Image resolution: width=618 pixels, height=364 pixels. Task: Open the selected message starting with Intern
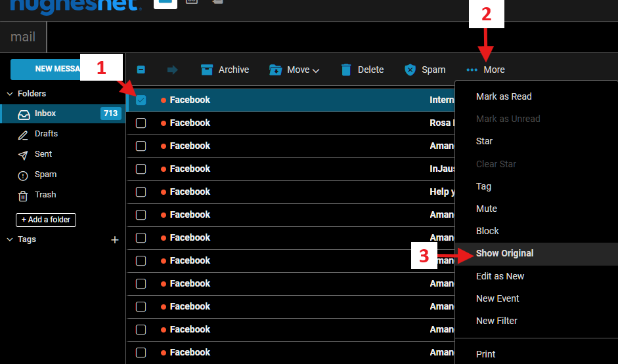pos(291,100)
